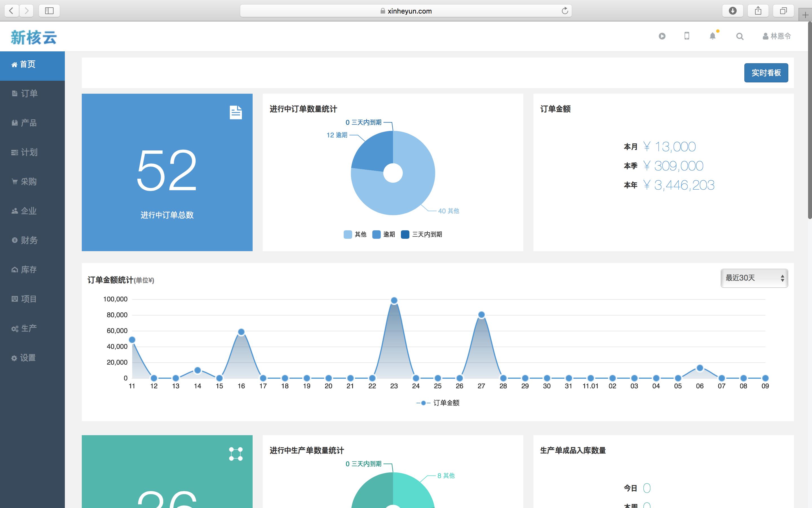Reload the page with the refresh icon
Image resolution: width=812 pixels, height=508 pixels.
(565, 11)
